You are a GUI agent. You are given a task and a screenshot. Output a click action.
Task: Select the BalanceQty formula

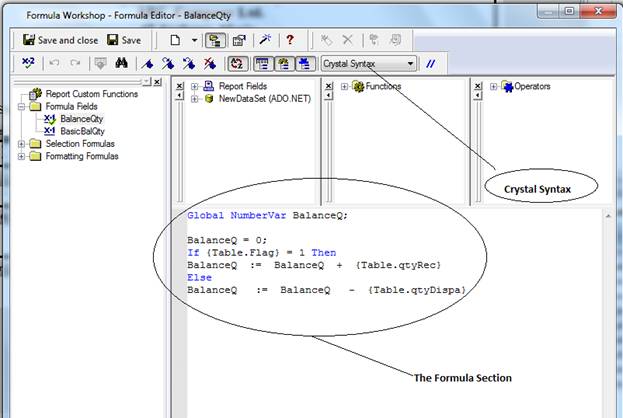pyautogui.click(x=81, y=119)
